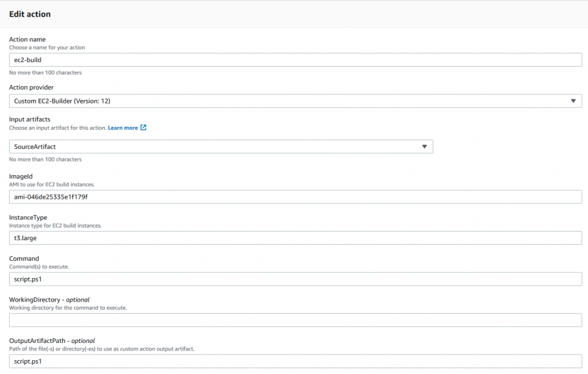Screen dimensions: 588x374
Task: Click the Action provider dropdown caret icon
Action: 572,101
